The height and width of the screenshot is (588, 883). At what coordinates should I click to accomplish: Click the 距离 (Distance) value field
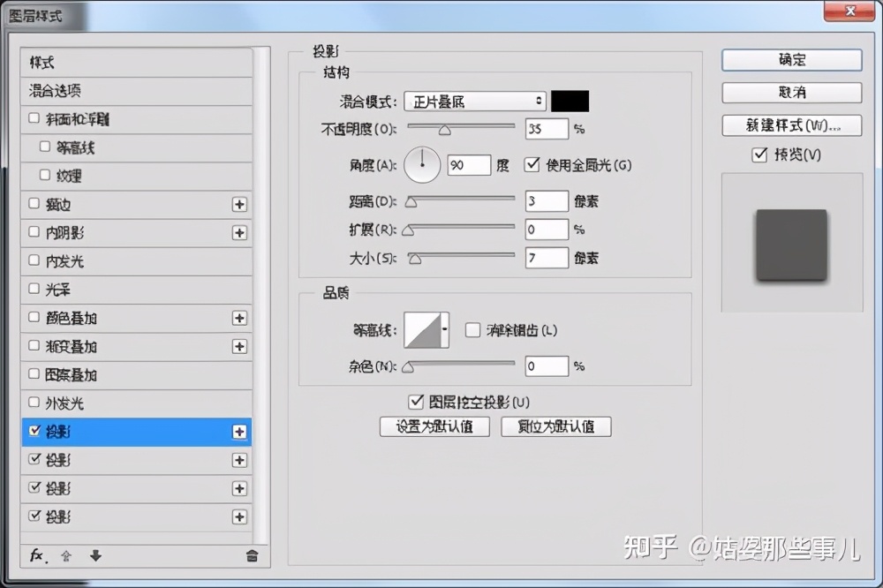[546, 200]
